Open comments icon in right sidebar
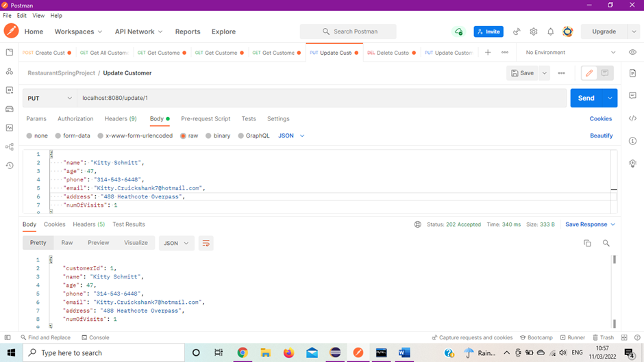Image resolution: width=644 pixels, height=362 pixels. [x=632, y=96]
